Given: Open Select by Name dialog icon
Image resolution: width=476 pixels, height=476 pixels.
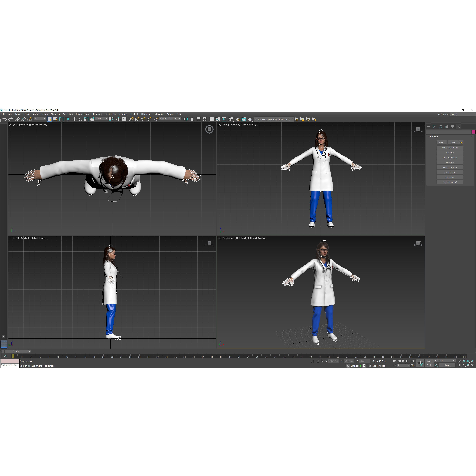Looking at the screenshot, I should point(55,119).
